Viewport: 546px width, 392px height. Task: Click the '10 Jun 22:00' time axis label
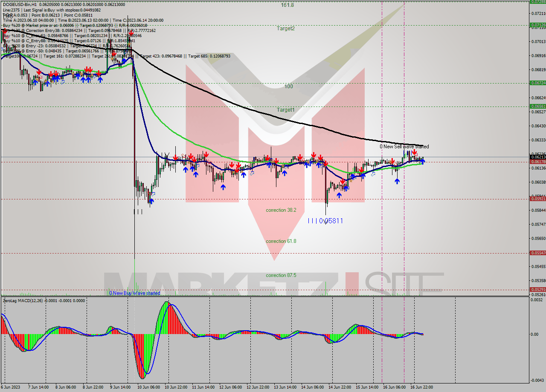point(176,387)
